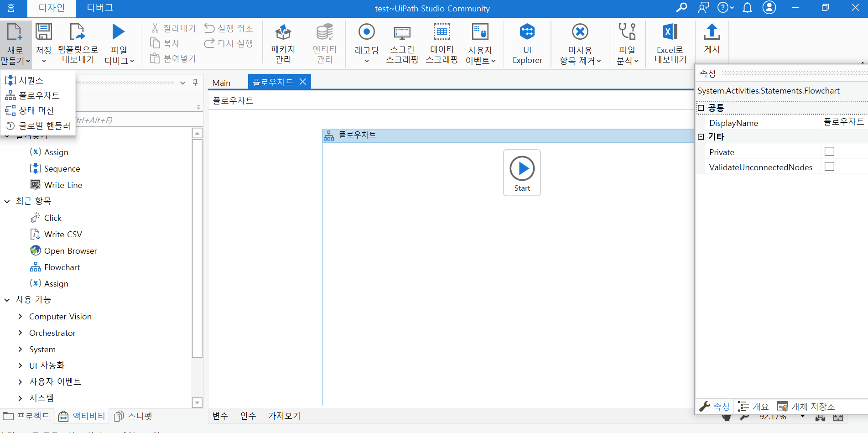The height and width of the screenshot is (433, 868).
Task: Click 붙여넣기 (Paste) in the ribbon
Action: [173, 58]
